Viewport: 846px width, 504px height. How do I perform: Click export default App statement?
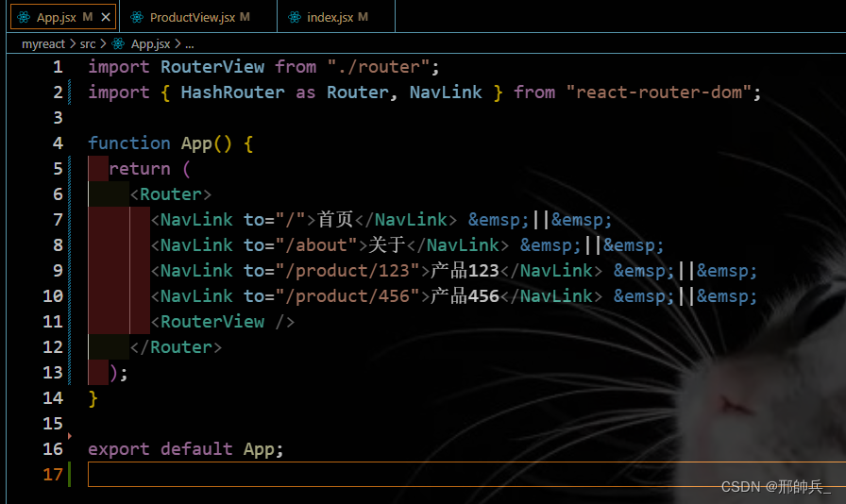pyautogui.click(x=186, y=449)
